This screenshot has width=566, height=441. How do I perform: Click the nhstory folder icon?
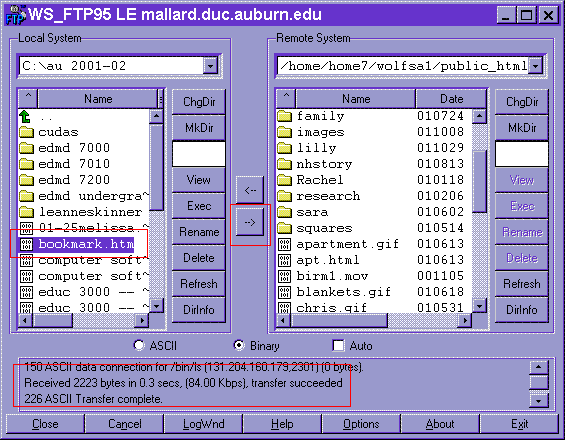(x=284, y=164)
